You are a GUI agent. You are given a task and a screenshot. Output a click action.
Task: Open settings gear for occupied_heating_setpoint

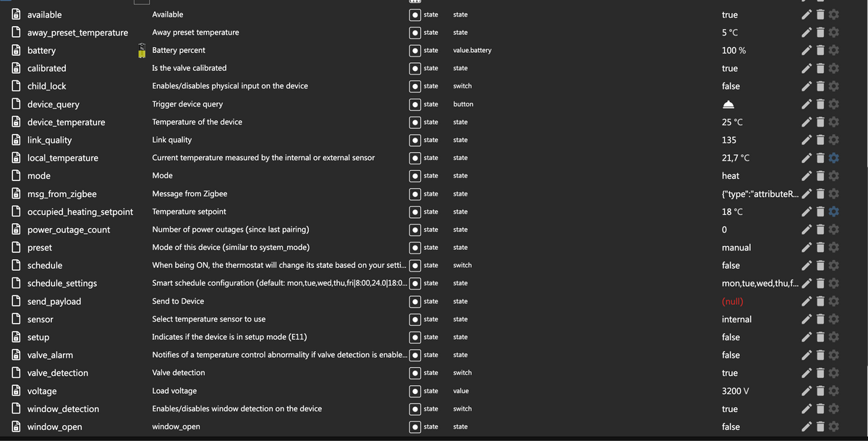(834, 211)
